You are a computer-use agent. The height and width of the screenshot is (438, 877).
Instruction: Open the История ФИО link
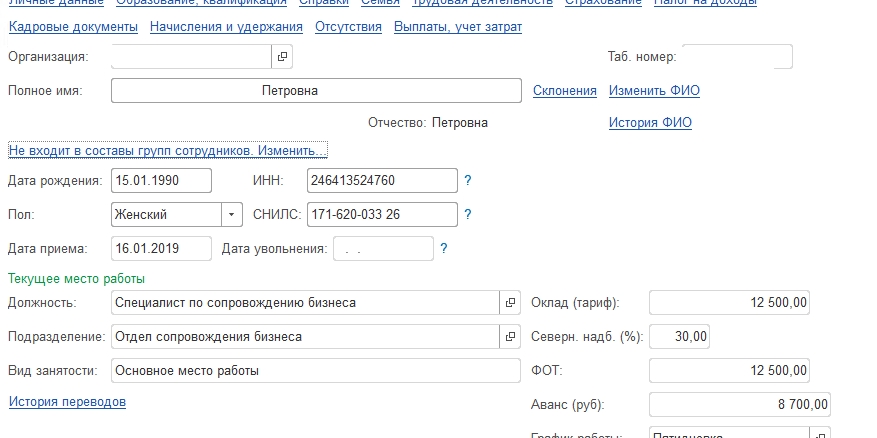[650, 123]
